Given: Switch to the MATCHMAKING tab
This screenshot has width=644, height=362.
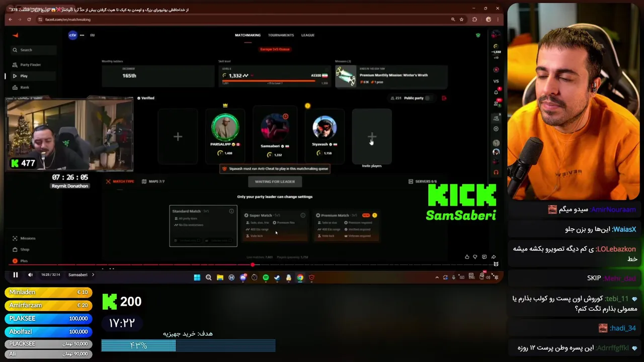Looking at the screenshot, I should tap(248, 35).
